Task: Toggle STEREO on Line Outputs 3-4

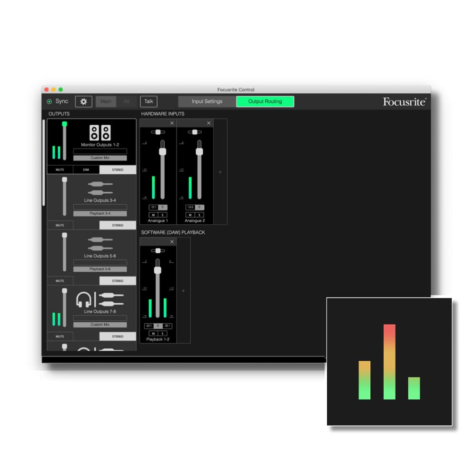Action: (x=118, y=225)
